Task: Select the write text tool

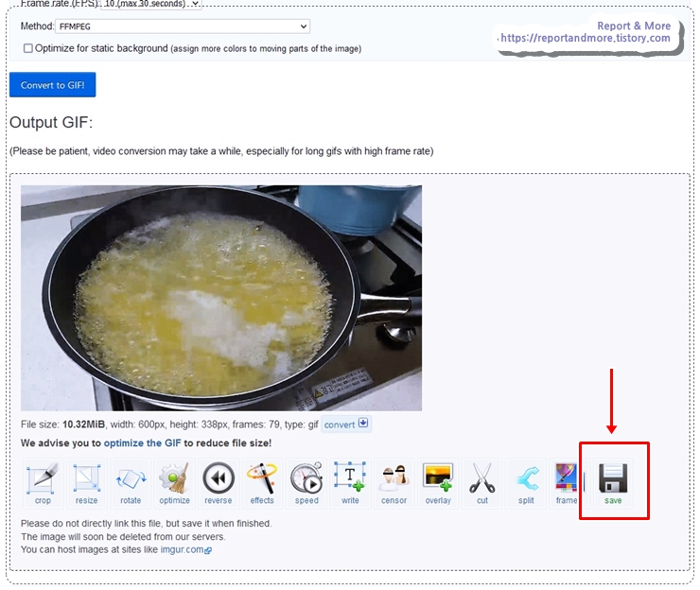Action: tap(350, 483)
